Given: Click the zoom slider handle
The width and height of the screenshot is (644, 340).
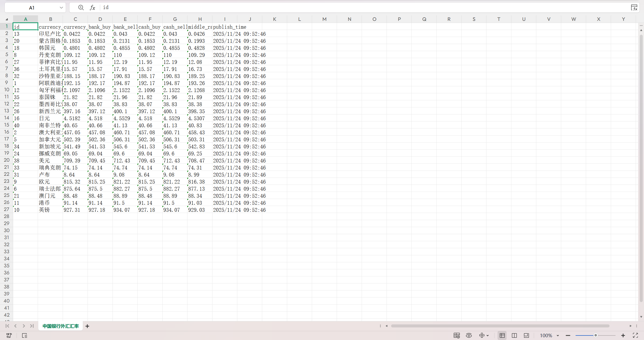Looking at the screenshot, I should [x=596, y=335].
